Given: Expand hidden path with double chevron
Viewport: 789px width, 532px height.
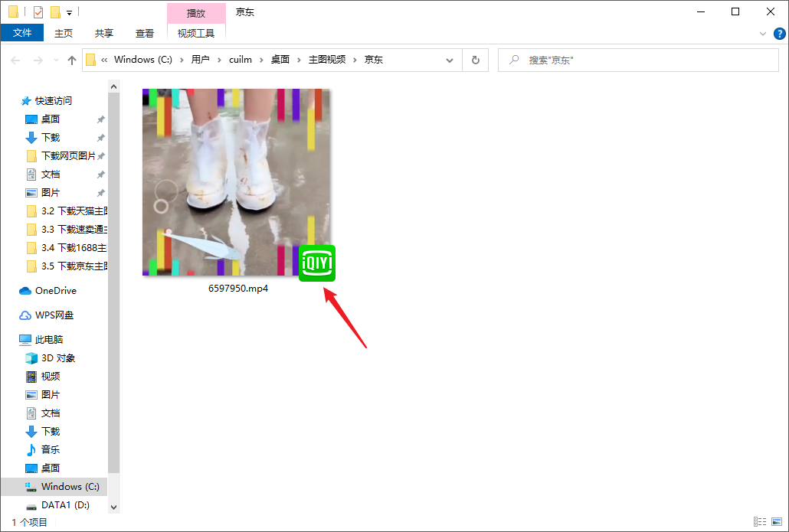Looking at the screenshot, I should point(104,60).
